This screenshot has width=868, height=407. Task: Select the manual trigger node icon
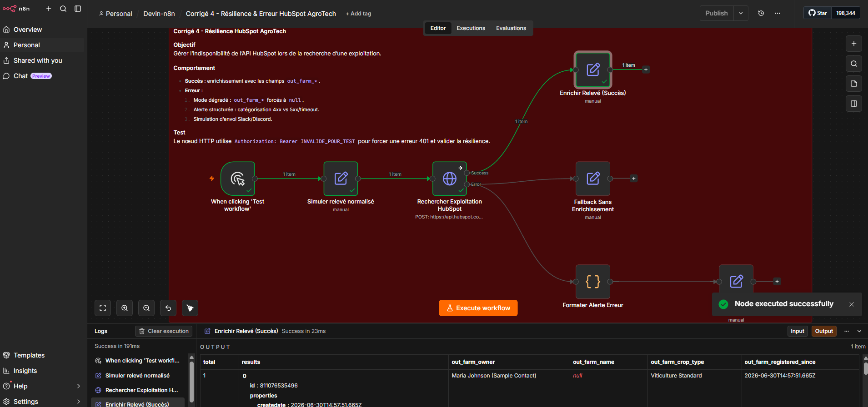tap(237, 179)
